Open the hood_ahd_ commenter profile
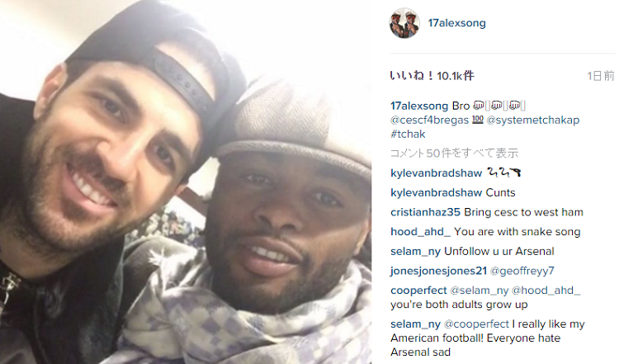Screen dimensions: 619x364 (420, 232)
